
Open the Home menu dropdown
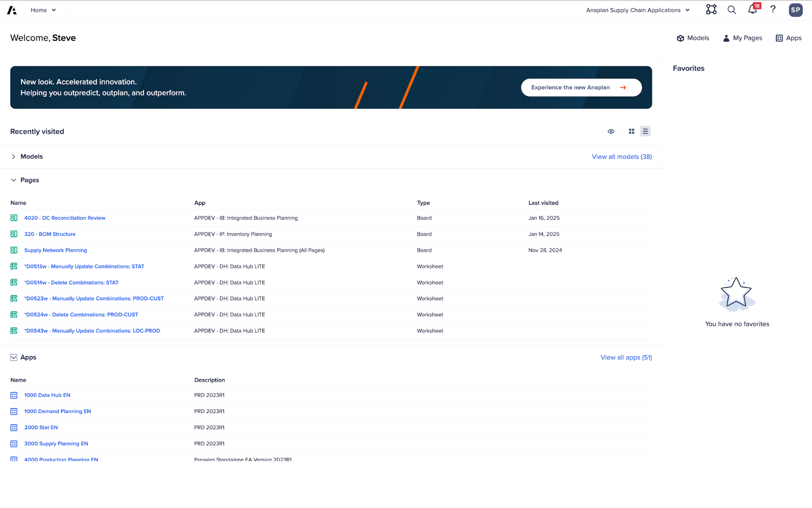click(43, 10)
